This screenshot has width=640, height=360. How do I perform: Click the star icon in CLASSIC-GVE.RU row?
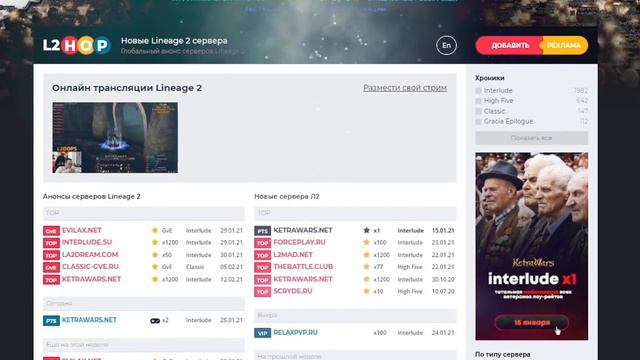coord(155,267)
